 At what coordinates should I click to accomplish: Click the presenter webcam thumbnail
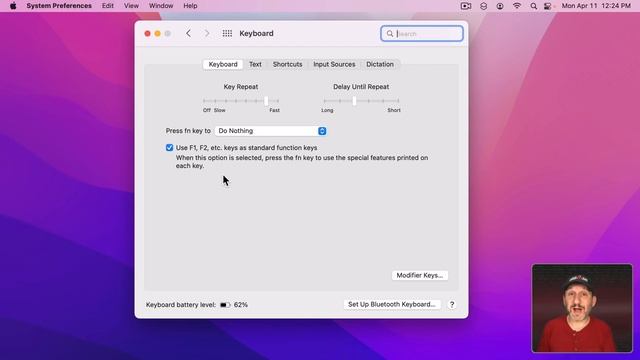pyautogui.click(x=582, y=308)
